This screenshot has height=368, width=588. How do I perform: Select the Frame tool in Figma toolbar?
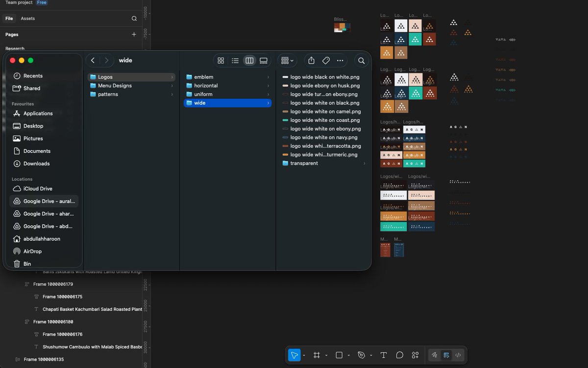317,355
